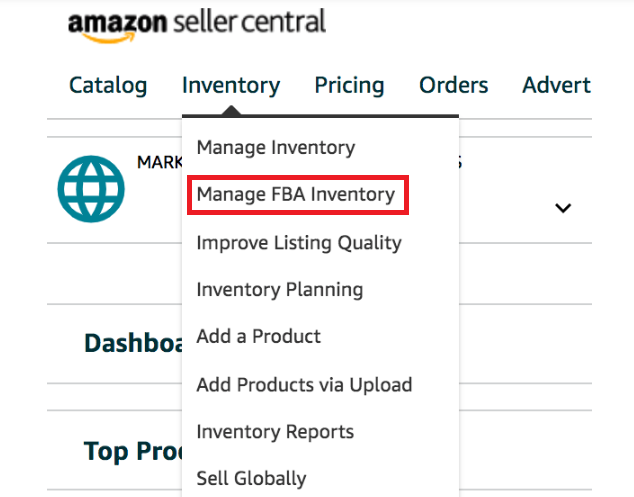
Task: Expand the marketplace chevron dropdown
Action: [x=563, y=208]
